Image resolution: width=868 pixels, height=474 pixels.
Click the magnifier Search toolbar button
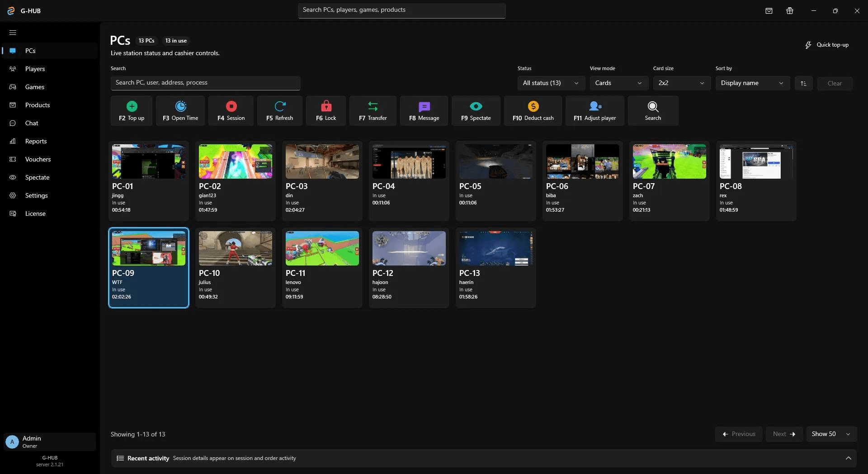653,111
